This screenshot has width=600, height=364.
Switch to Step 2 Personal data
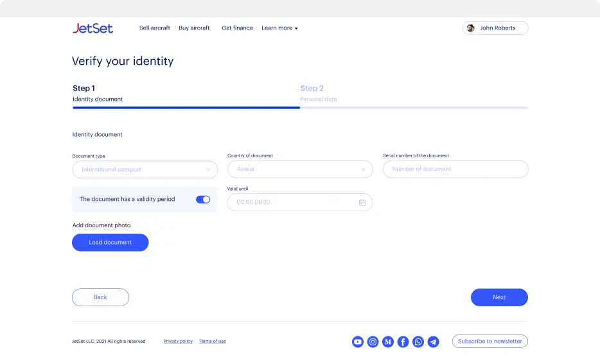(312, 92)
